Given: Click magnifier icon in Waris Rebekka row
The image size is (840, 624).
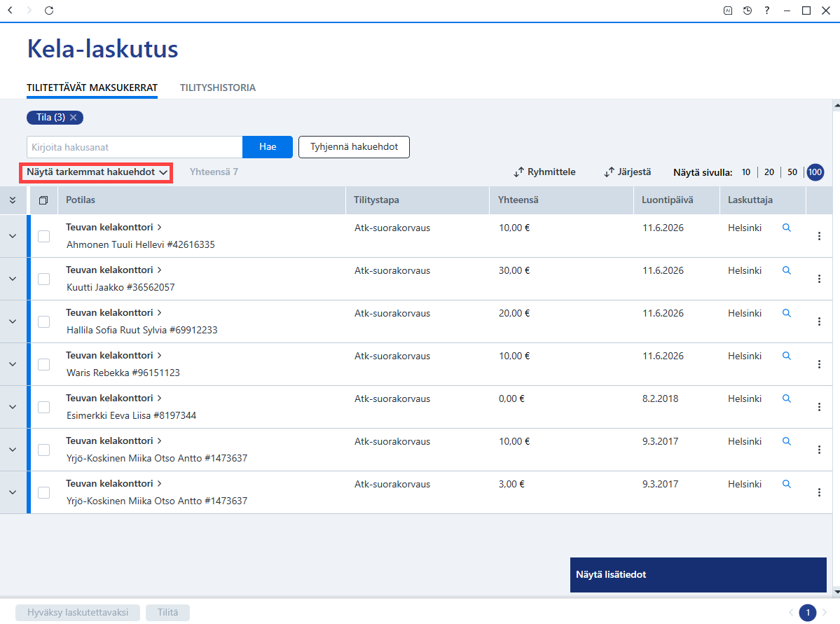Looking at the screenshot, I should (x=787, y=356).
